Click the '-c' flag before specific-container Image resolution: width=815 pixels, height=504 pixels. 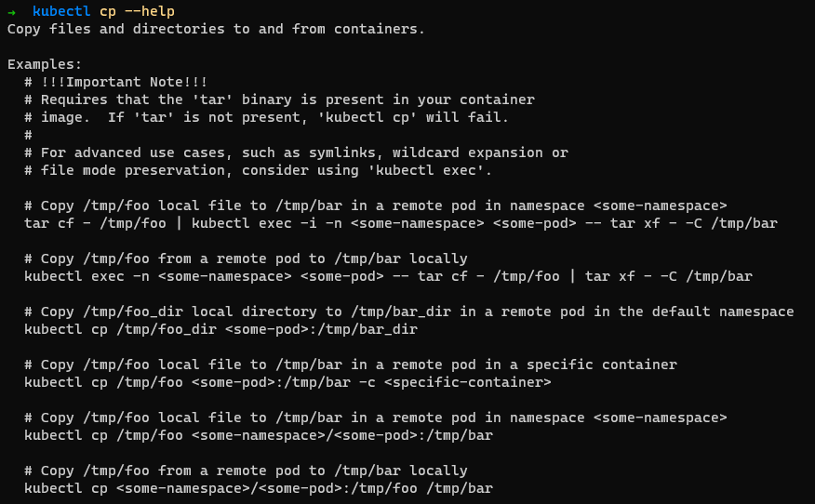click(x=367, y=382)
